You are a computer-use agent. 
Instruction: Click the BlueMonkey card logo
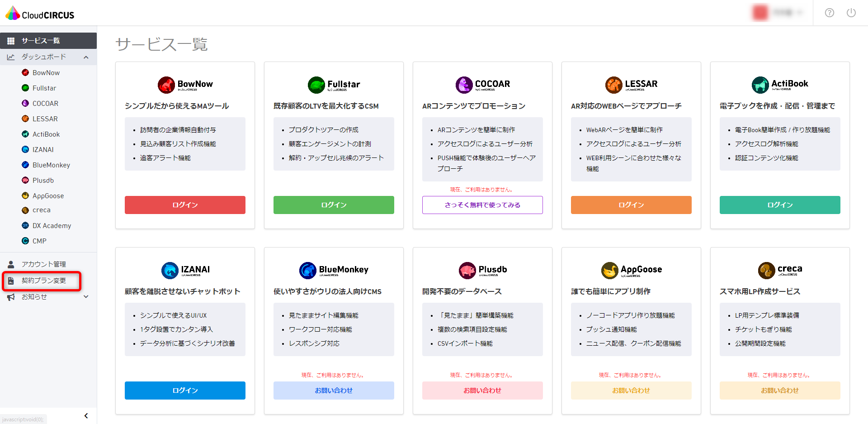[x=334, y=270]
